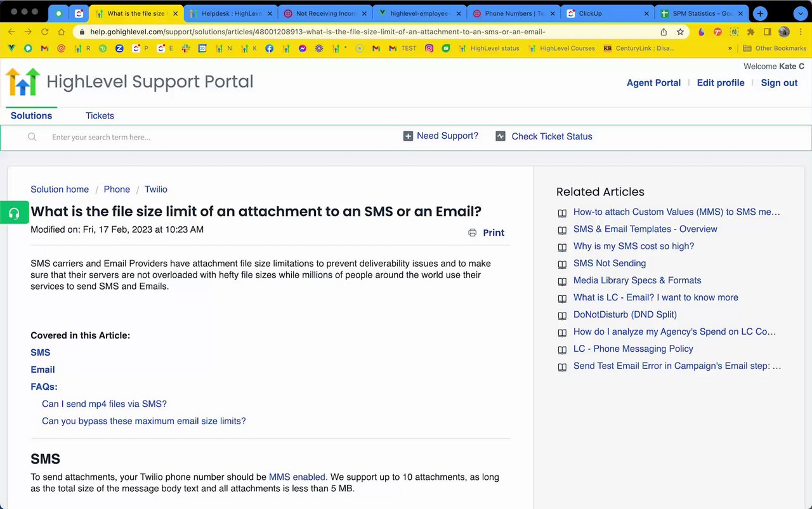Open related article 'SMS Not Sending'

[x=610, y=263]
